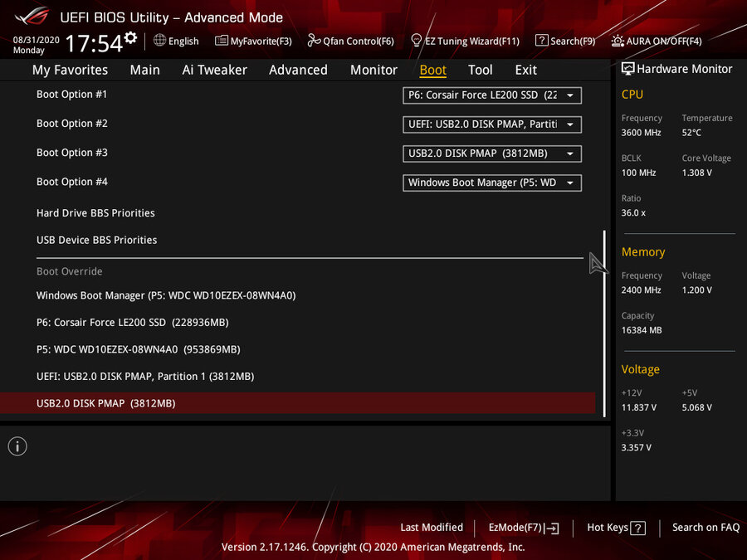Click the EZ Tuning Wizard bulb icon
The width and height of the screenshot is (747, 560).
click(416, 41)
